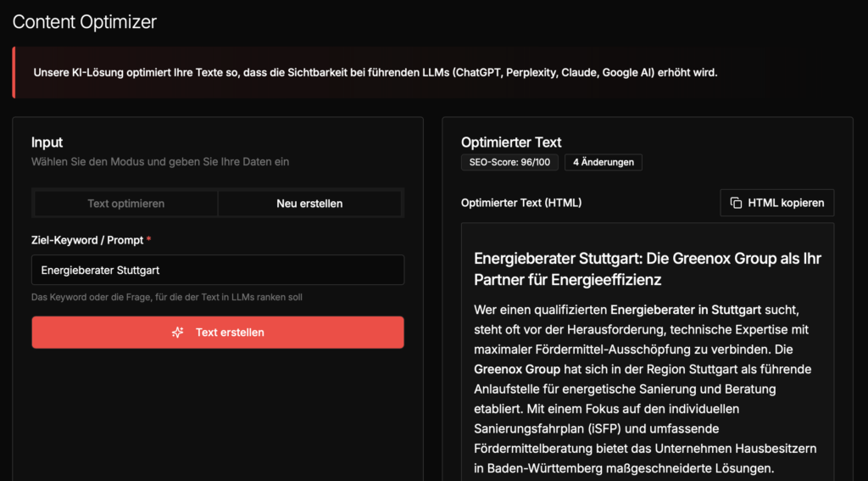Viewport: 868px width, 481px height.
Task: Click bold 'Greenox Group' in the paragraph
Action: 517,369
